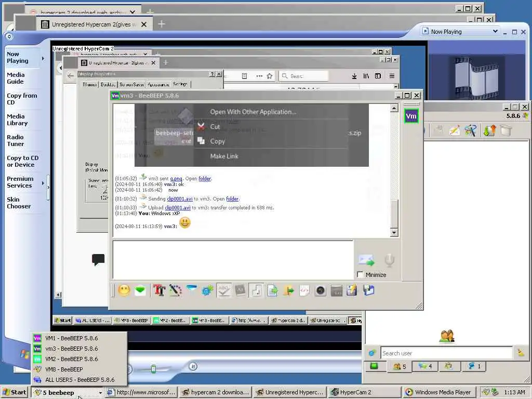Screen dimensions: 532x399
Task: Expand the 5 beebeep taskbar group
Action: pos(67,393)
